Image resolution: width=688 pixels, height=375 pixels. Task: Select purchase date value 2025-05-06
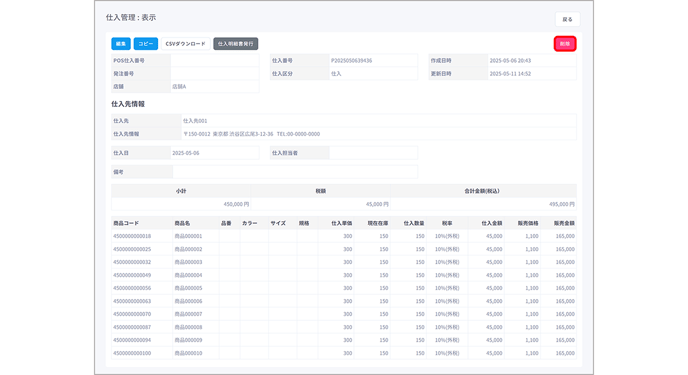[186, 153]
